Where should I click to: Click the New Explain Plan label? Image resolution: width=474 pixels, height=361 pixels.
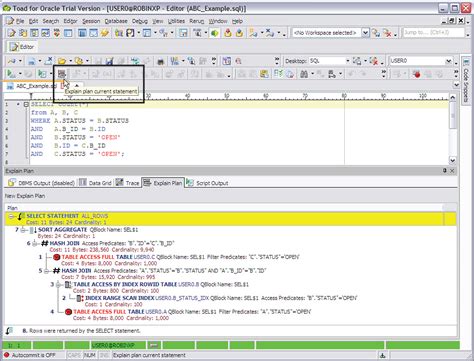tap(25, 196)
